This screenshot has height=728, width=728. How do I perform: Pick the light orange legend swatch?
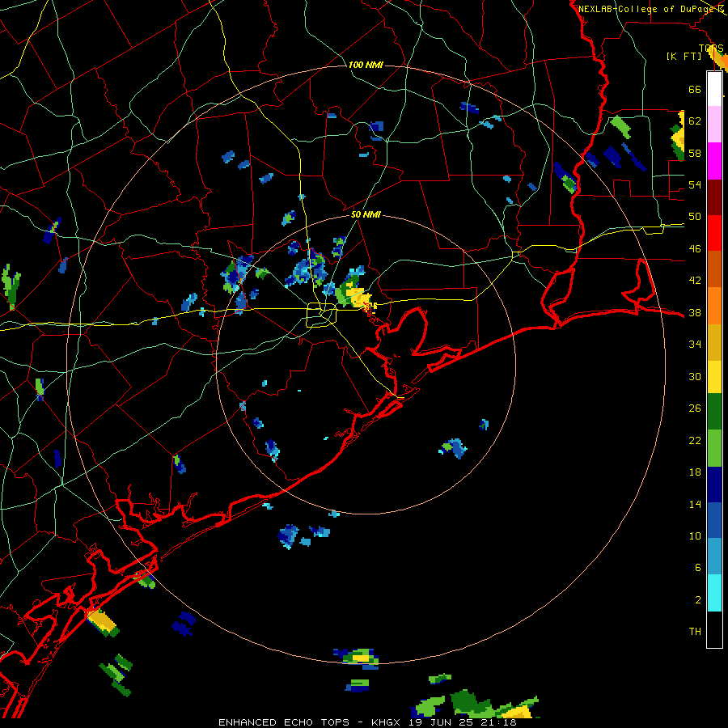pos(714,306)
